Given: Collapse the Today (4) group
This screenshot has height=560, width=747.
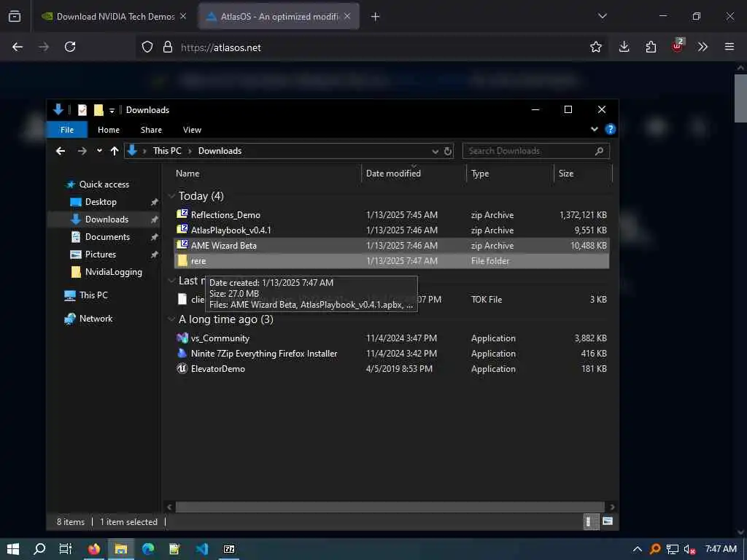Looking at the screenshot, I should tap(171, 196).
